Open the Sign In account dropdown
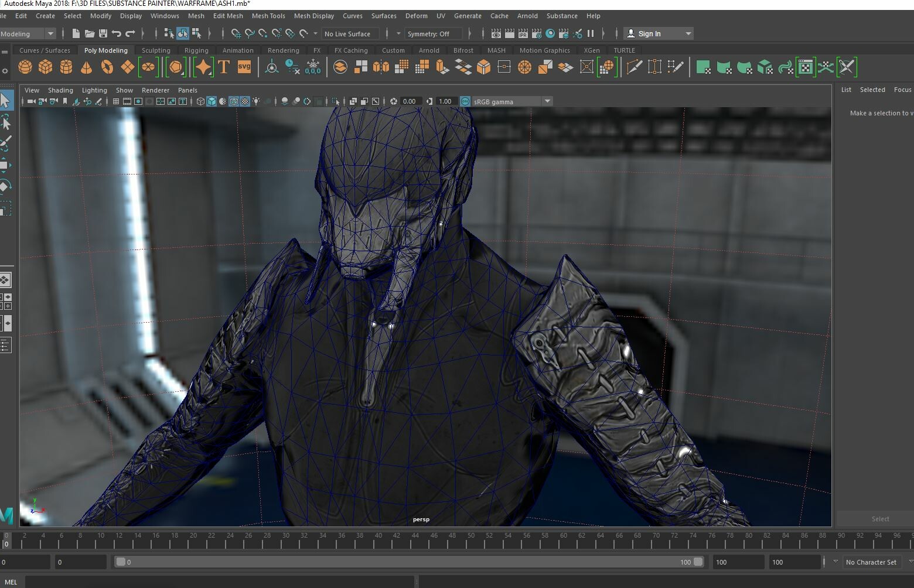Image resolution: width=914 pixels, height=588 pixels. pyautogui.click(x=688, y=34)
